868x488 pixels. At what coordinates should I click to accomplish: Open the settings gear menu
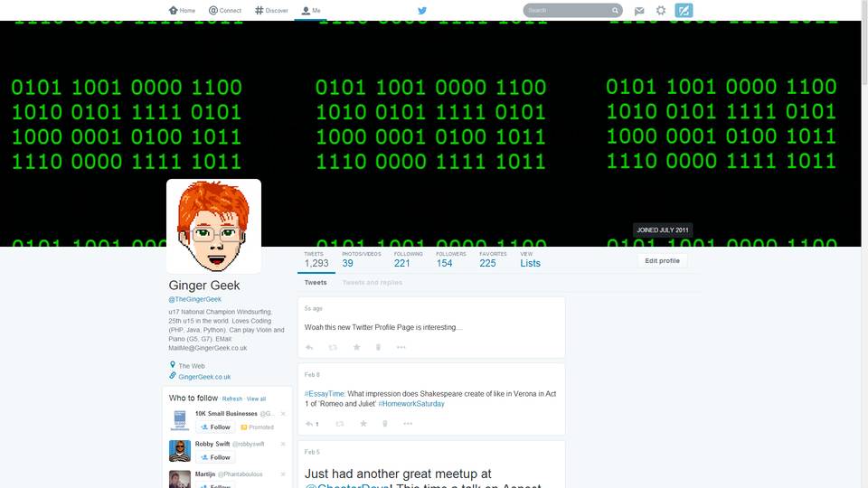point(661,11)
